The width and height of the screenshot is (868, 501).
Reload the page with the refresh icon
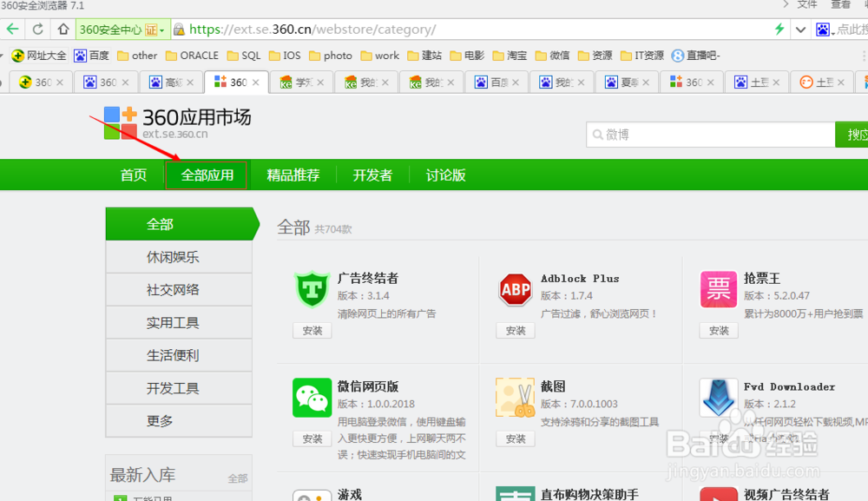pos(37,29)
